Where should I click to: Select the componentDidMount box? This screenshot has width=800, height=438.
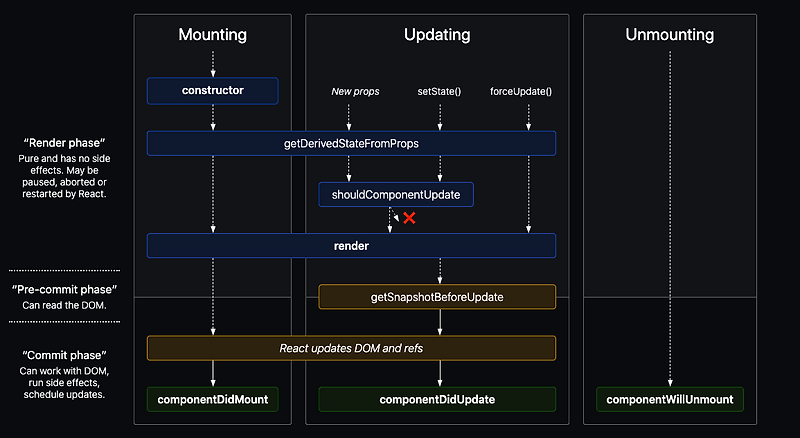tap(212, 399)
